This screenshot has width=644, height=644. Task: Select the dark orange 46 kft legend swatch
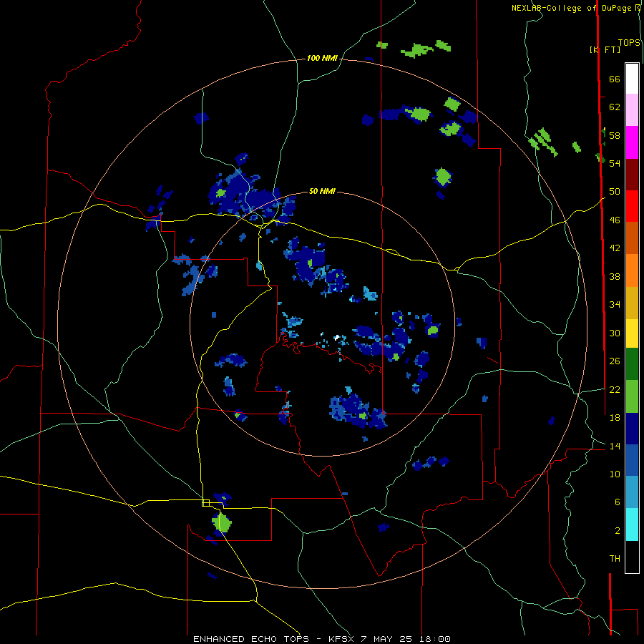[x=632, y=238]
